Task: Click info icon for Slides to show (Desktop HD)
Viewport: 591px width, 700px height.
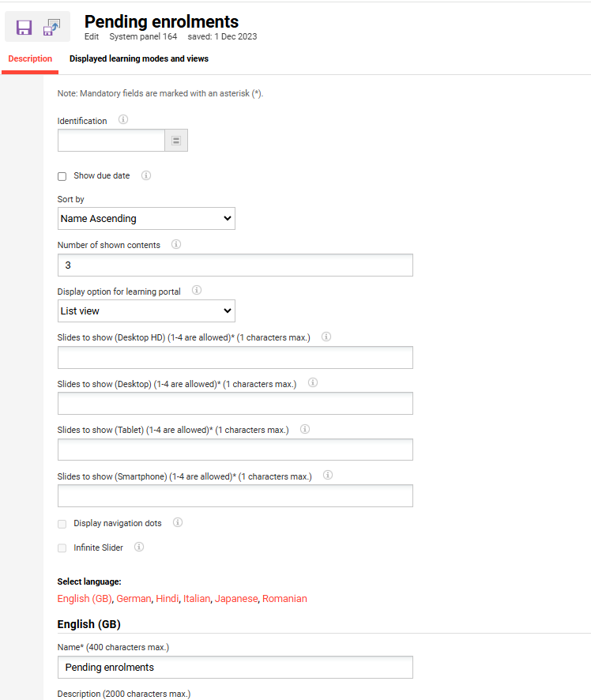Action: coord(326,337)
